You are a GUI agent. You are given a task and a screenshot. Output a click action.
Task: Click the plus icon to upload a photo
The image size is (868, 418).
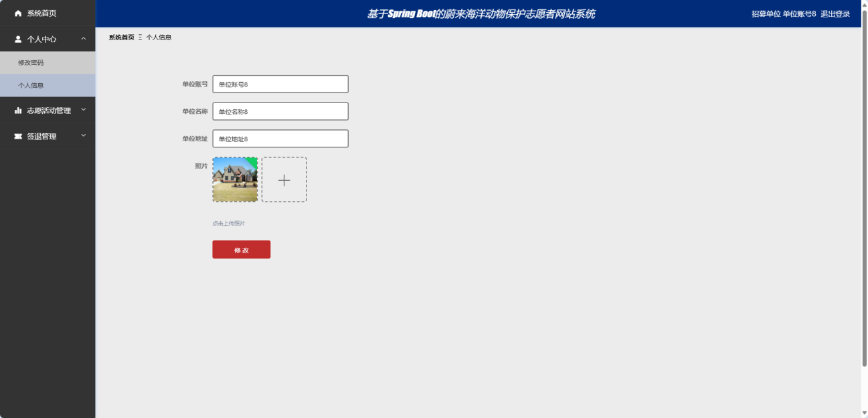point(284,180)
